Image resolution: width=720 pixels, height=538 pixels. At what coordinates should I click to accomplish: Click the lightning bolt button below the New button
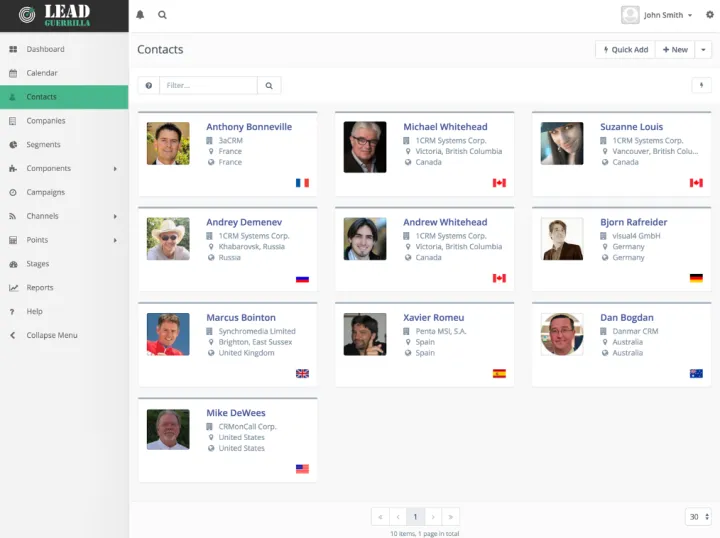click(701, 86)
